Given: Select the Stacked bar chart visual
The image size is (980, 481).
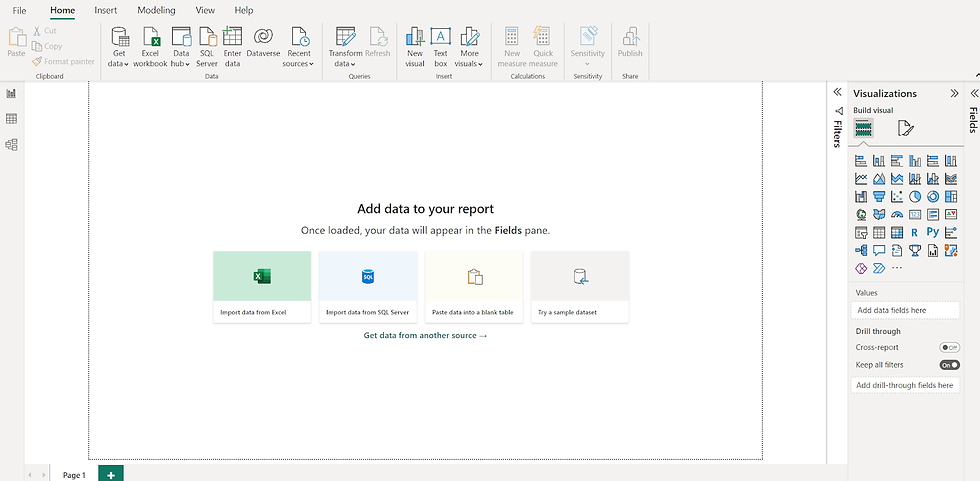Looking at the screenshot, I should [861, 161].
